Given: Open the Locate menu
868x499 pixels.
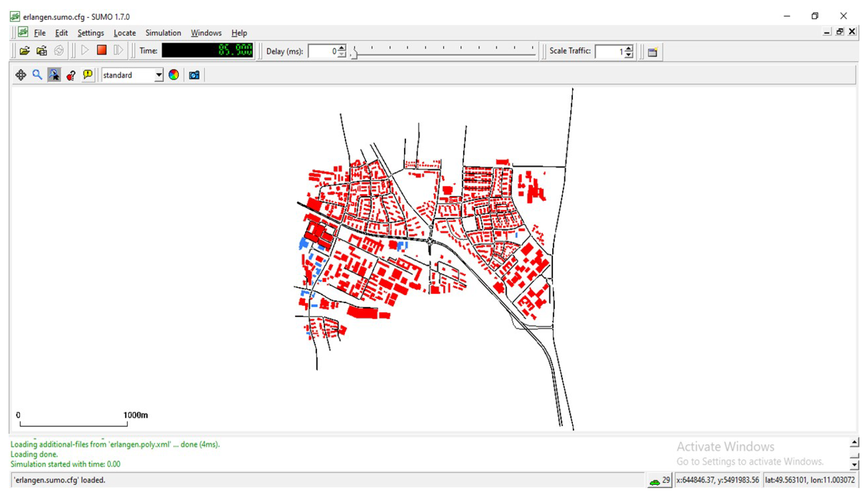Looking at the screenshot, I should click(125, 33).
